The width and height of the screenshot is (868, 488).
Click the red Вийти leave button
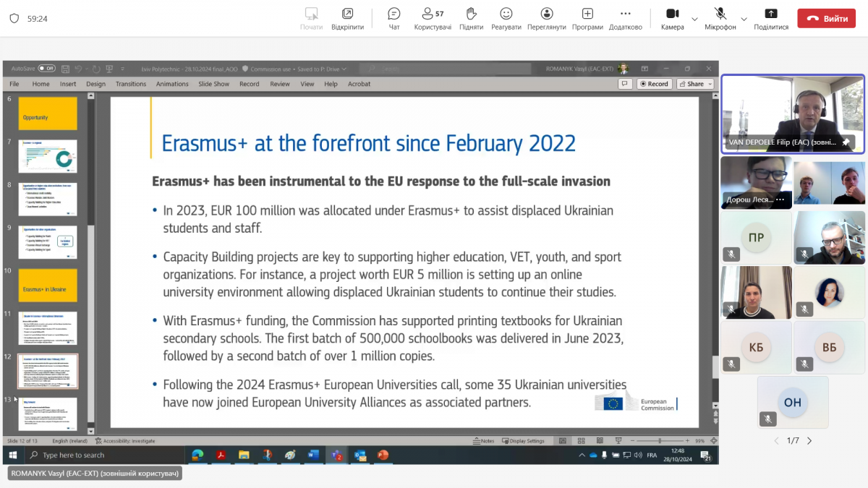826,19
